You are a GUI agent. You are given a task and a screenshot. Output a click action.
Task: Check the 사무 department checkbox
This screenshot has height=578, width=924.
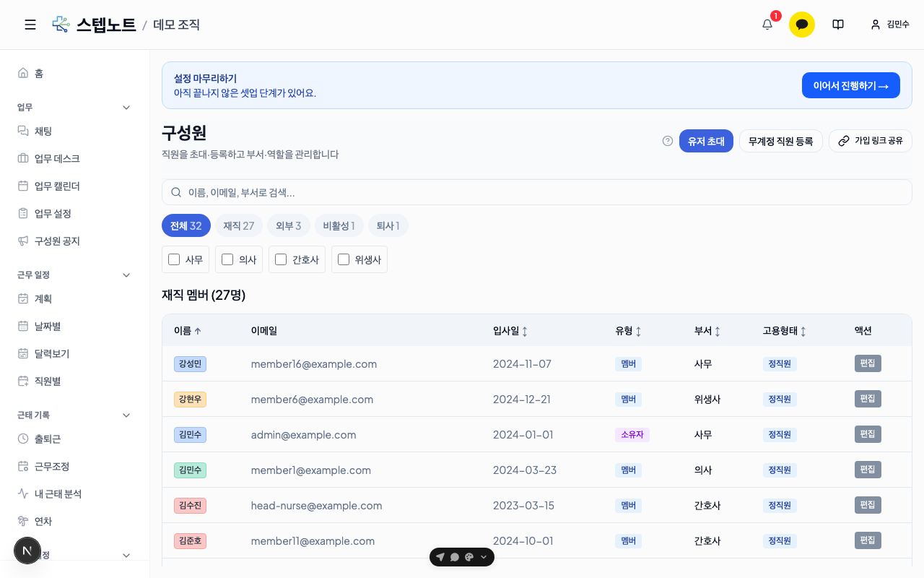click(x=174, y=259)
